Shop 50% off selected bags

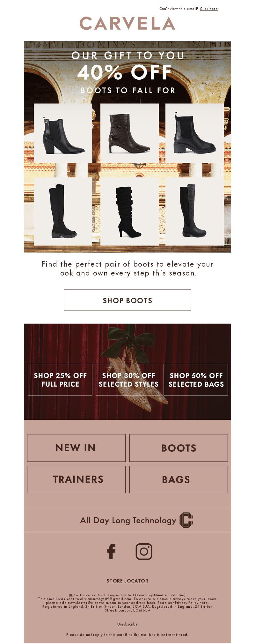pos(196,380)
